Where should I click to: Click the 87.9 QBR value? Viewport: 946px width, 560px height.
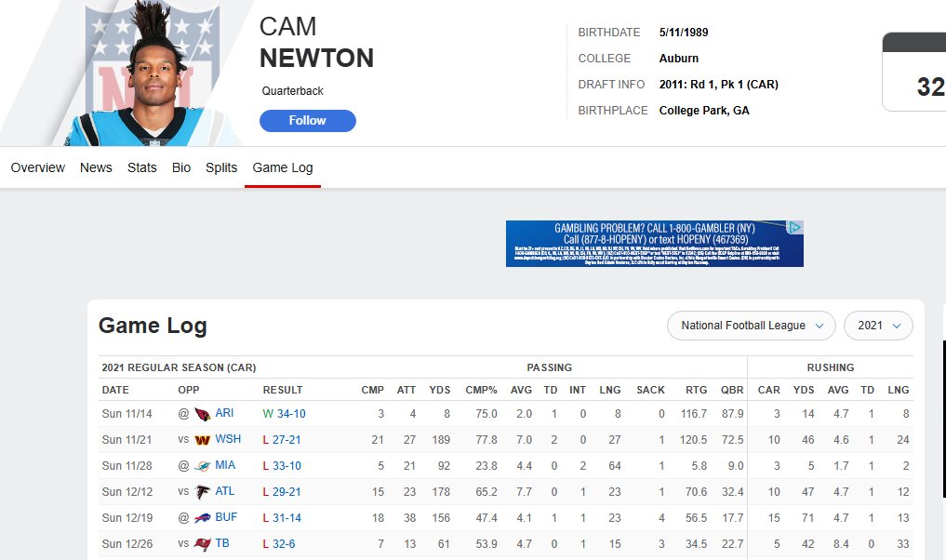pos(732,414)
